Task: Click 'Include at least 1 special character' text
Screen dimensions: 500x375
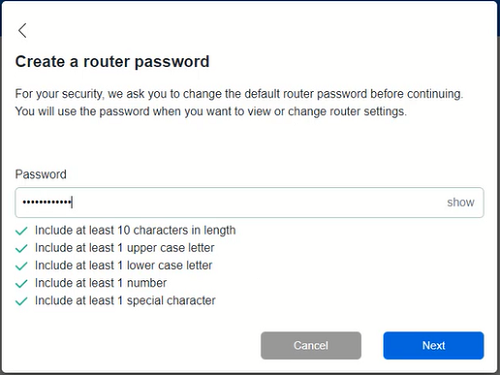Action: click(125, 301)
